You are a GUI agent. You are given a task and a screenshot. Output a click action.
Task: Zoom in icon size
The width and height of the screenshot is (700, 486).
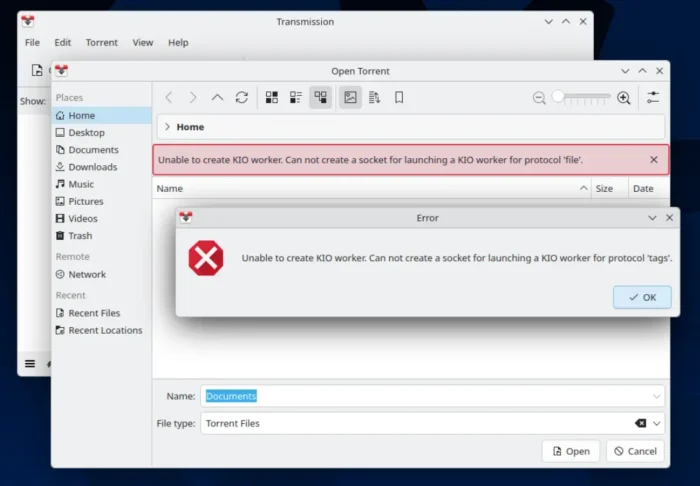point(624,98)
